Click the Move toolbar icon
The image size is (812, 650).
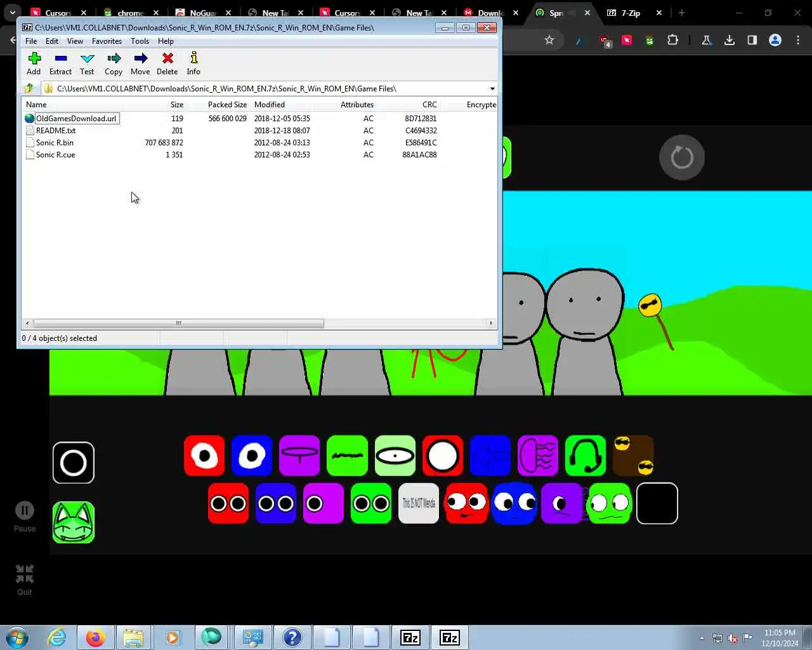point(140,63)
